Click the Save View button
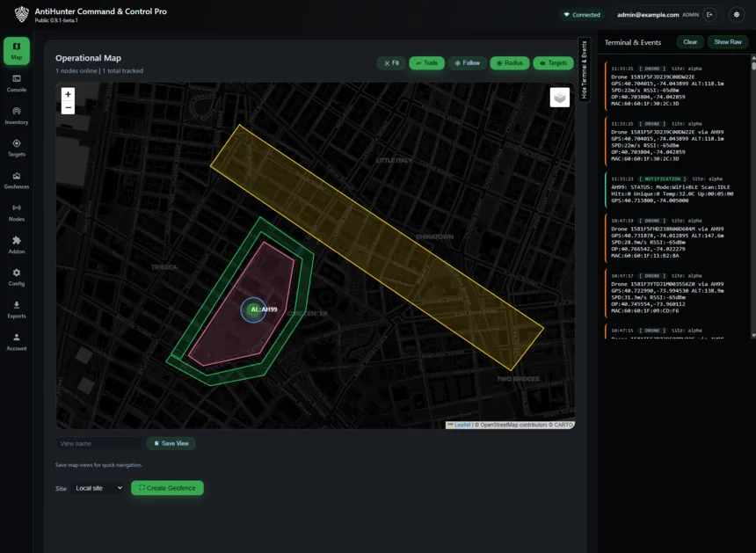This screenshot has width=756, height=553. click(171, 444)
